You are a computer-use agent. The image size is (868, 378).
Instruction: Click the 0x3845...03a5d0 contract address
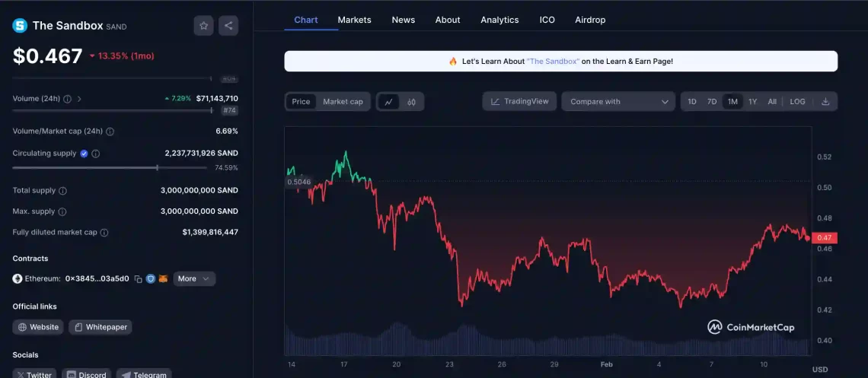(x=97, y=279)
